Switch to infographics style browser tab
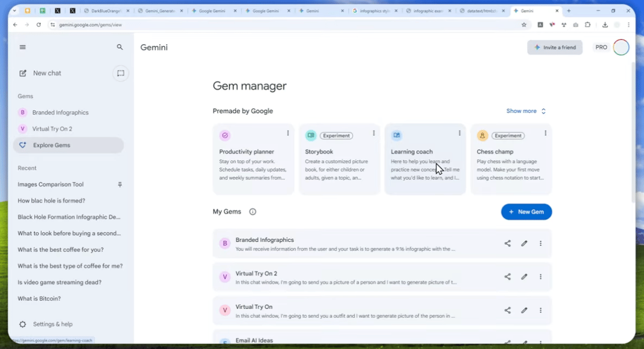This screenshot has height=349, width=644. [376, 10]
